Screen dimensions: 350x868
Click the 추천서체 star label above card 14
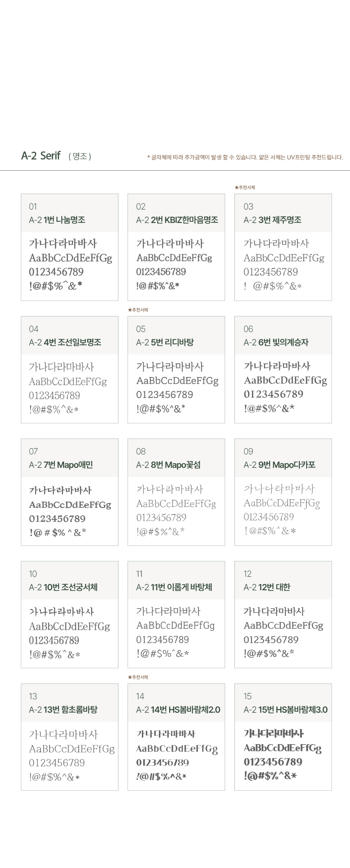pyautogui.click(x=138, y=677)
